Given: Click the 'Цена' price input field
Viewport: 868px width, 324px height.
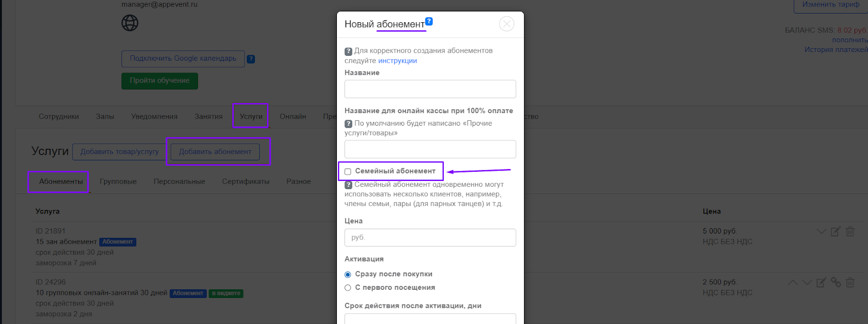Looking at the screenshot, I should pos(430,237).
